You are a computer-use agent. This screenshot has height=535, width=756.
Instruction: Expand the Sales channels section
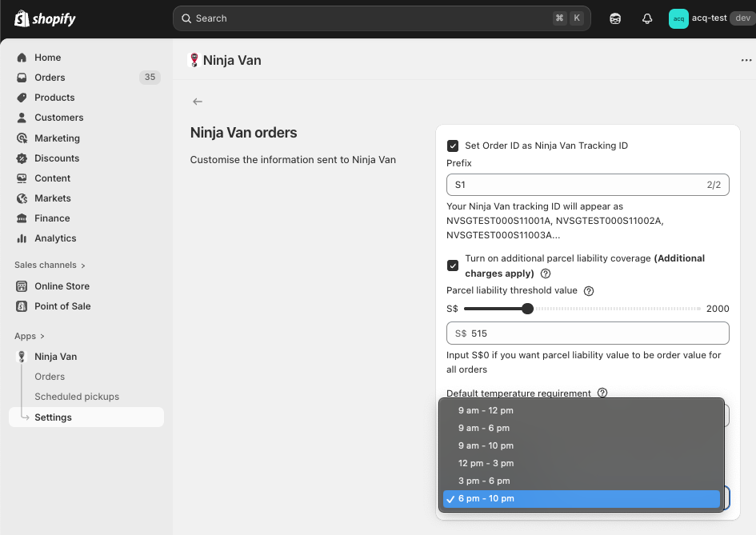50,266
